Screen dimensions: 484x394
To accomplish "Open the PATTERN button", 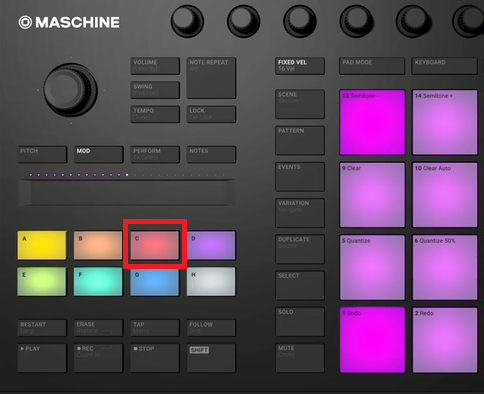I will click(300, 140).
